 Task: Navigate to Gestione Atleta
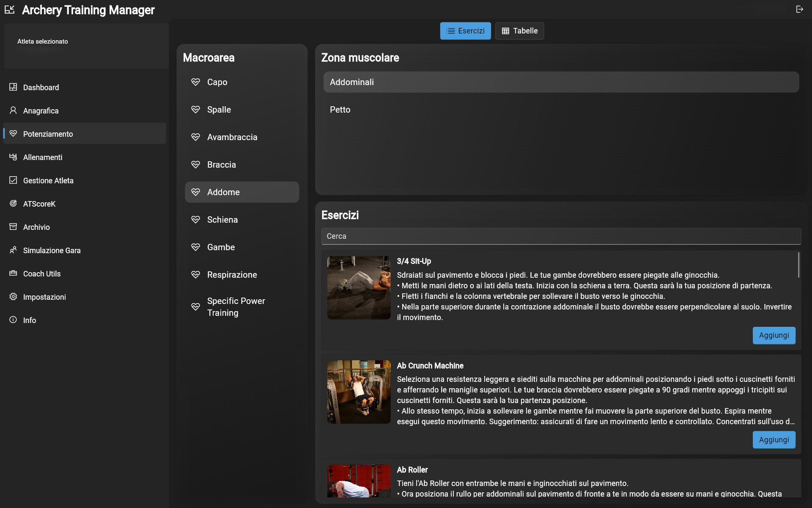click(x=85, y=180)
